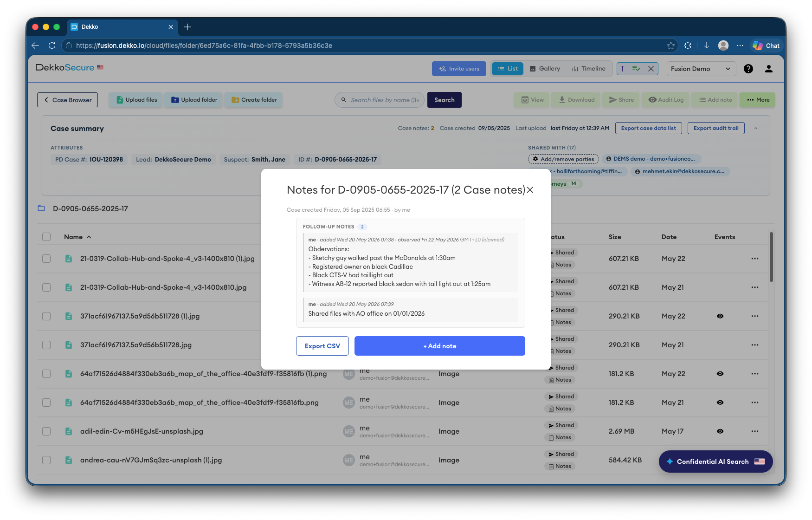
Task: Check the box for 21-0319-Collab-Hub-and-Spoke-4_v3-1400x810.jpg
Action: [46, 287]
